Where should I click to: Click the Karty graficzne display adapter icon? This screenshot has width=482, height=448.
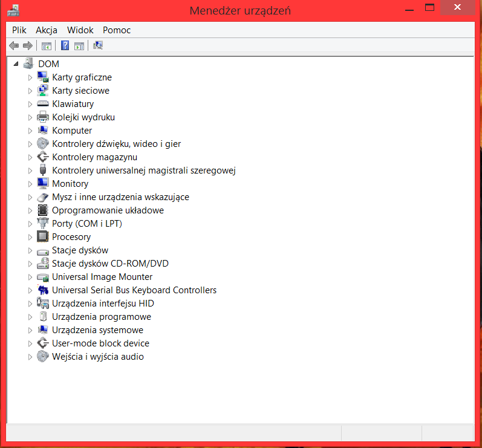click(x=43, y=77)
